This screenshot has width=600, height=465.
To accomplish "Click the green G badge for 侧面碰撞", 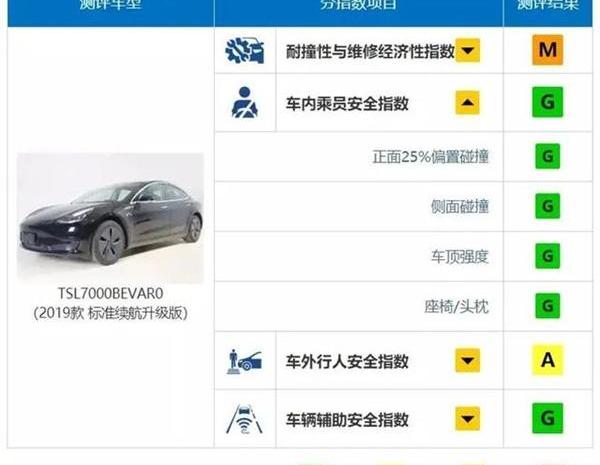I will [548, 206].
